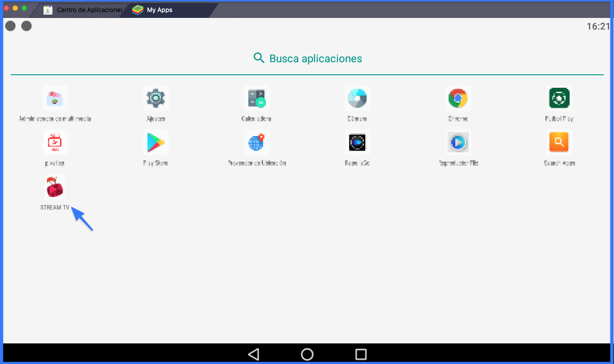Open the multimedia manager folder app

pyautogui.click(x=55, y=98)
